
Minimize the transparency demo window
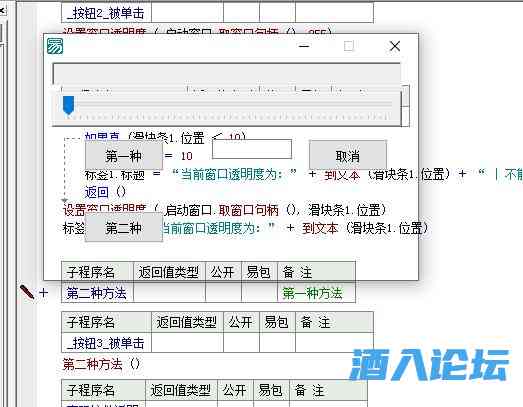click(x=304, y=46)
